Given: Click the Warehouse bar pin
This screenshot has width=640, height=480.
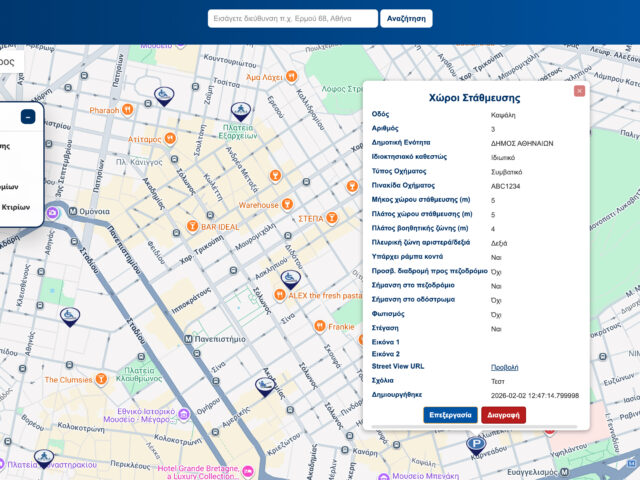Looking at the screenshot, I should 287,204.
